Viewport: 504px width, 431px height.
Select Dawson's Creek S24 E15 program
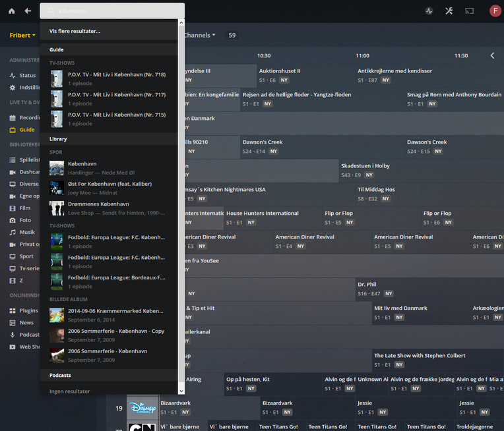point(455,147)
